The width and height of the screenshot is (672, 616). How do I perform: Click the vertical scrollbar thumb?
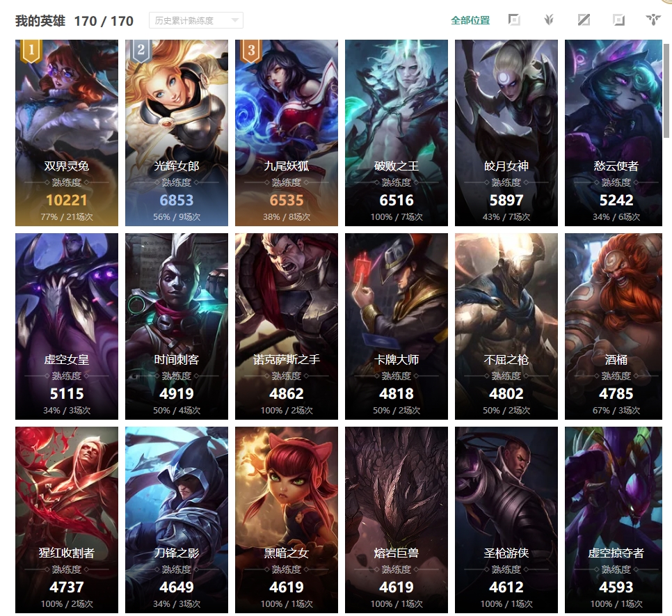coord(666,90)
